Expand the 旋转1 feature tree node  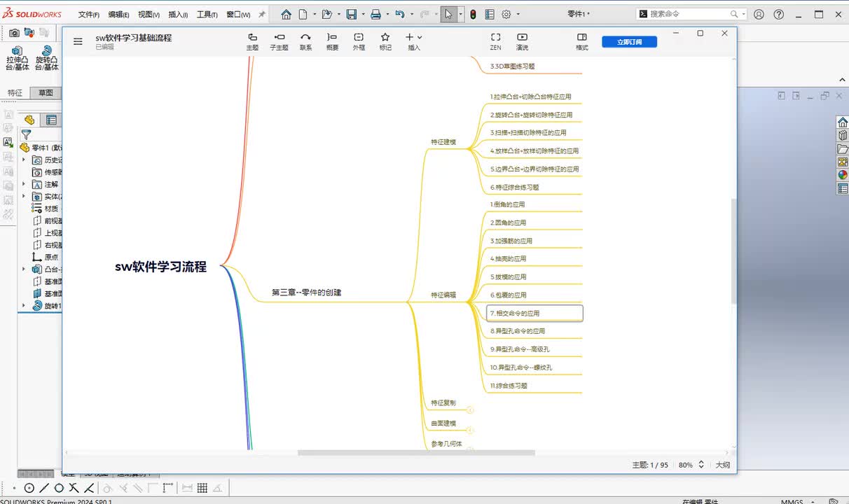[23, 305]
